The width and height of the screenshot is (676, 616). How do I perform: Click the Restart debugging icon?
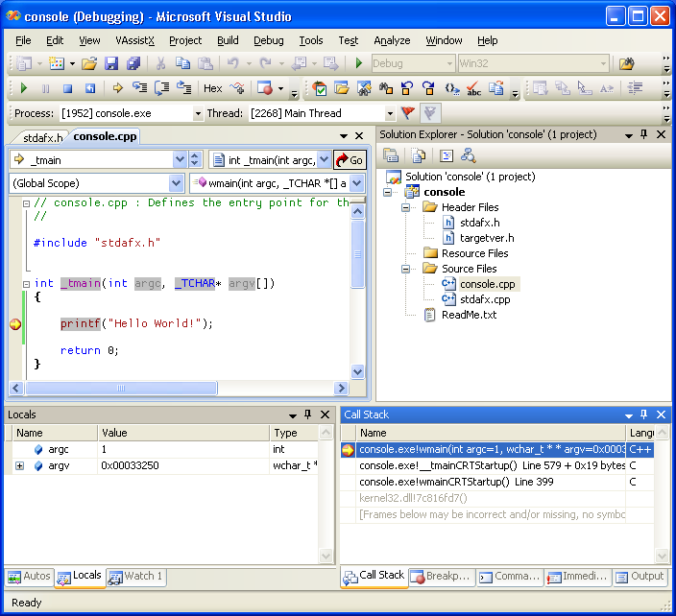coord(90,88)
